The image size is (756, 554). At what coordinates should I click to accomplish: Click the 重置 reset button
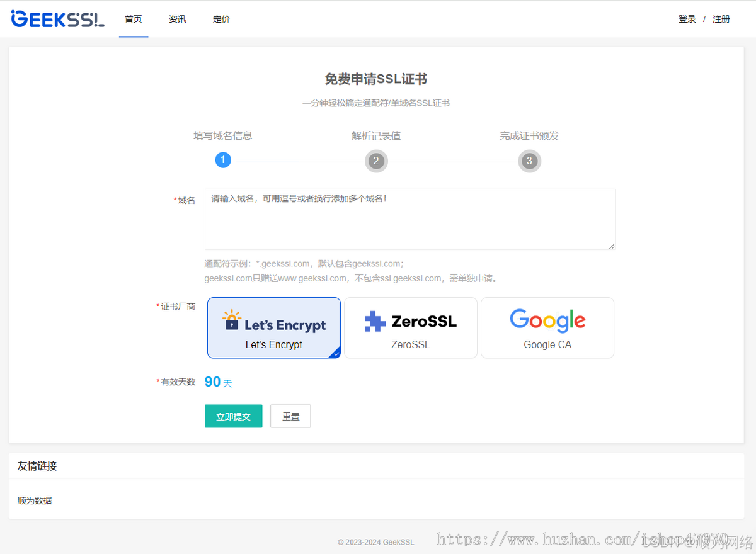290,416
